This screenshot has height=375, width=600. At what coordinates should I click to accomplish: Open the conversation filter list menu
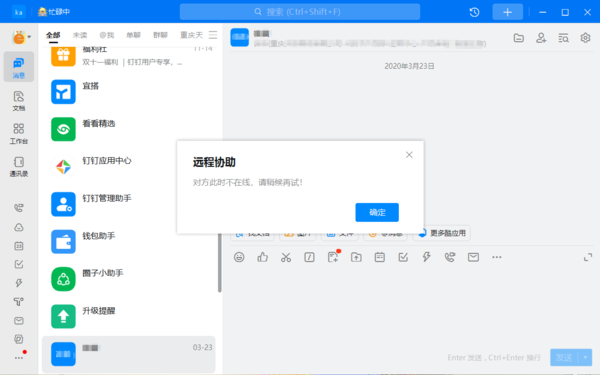tap(213, 35)
